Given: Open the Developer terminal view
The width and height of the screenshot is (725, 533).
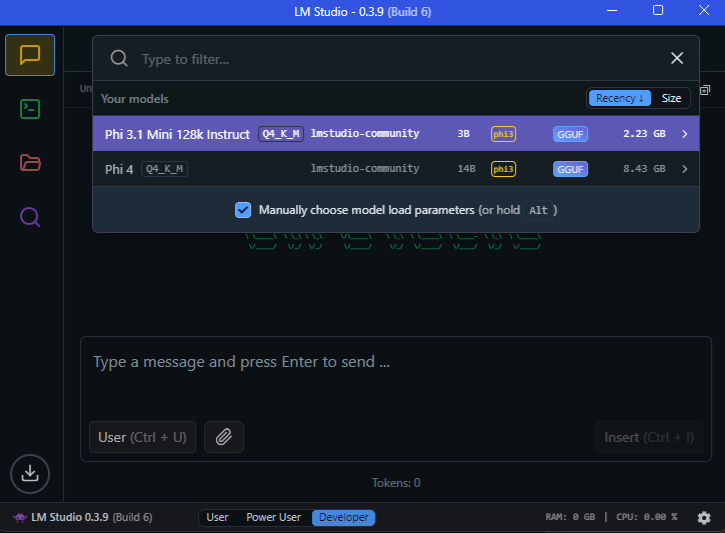Looking at the screenshot, I should pos(30,109).
